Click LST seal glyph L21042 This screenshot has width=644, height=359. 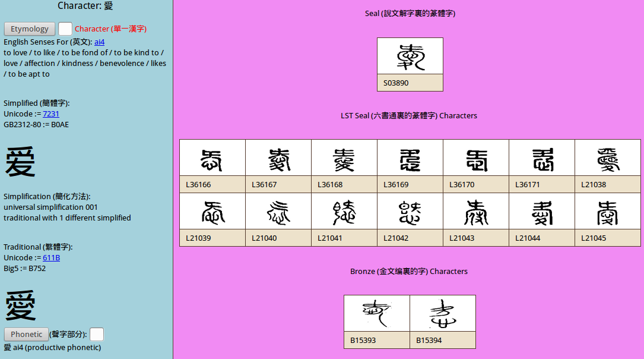[x=410, y=212]
